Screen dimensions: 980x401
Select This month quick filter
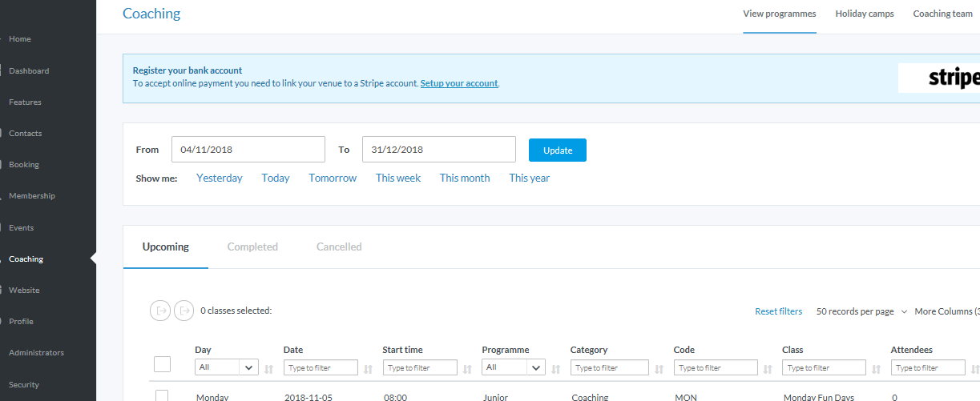point(465,178)
